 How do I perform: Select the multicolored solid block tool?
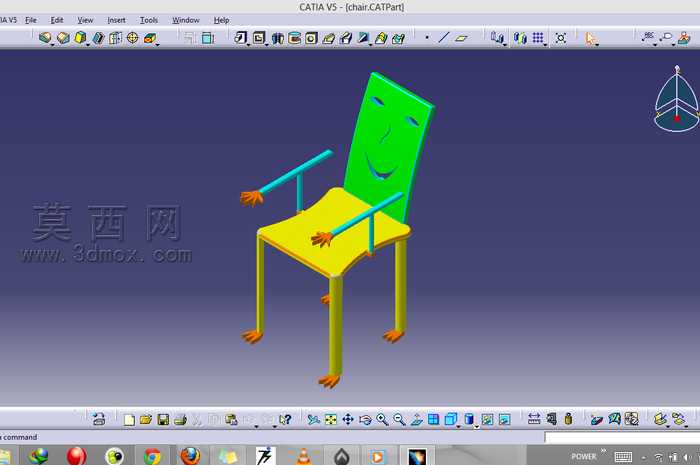tap(150, 37)
